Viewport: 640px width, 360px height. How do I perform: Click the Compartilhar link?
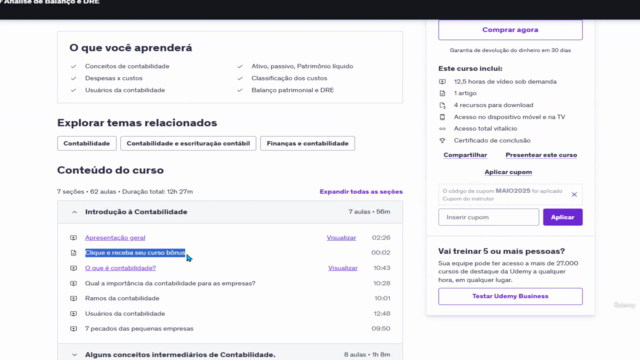click(465, 155)
